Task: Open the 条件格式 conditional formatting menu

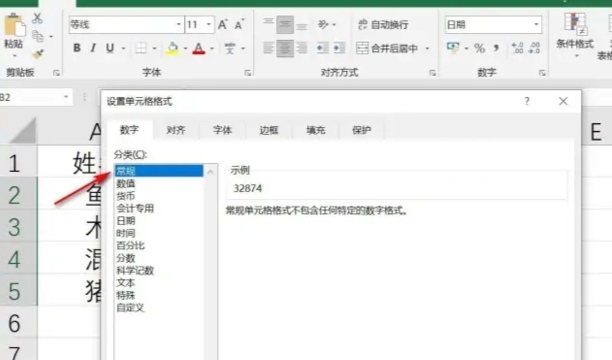Action: coord(575,35)
